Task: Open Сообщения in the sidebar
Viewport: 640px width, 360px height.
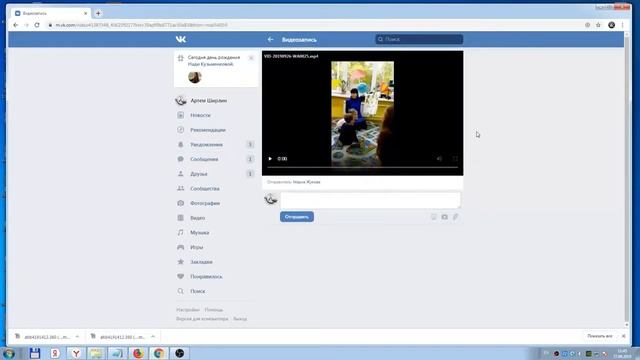Action: click(204, 159)
